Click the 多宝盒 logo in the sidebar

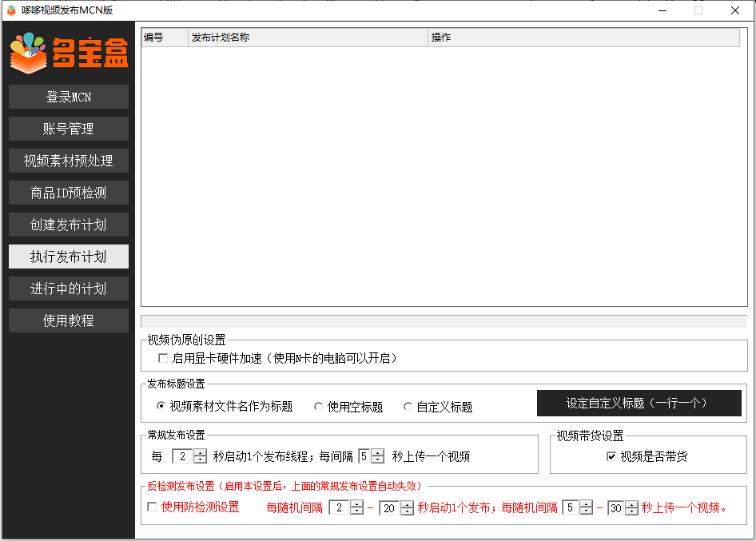point(69,53)
